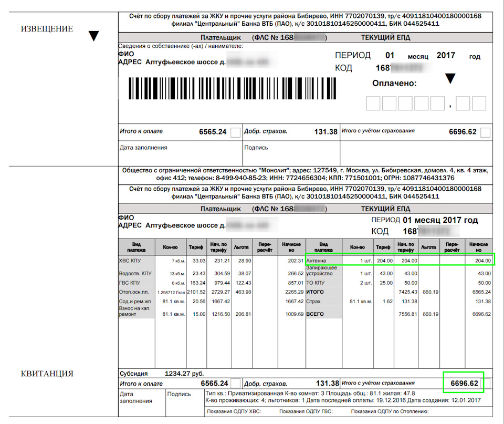The image size is (504, 424).
Task: Tick the box beside 6565.24 in ИЗВЕЩЕНИЕ section
Action: (235, 132)
